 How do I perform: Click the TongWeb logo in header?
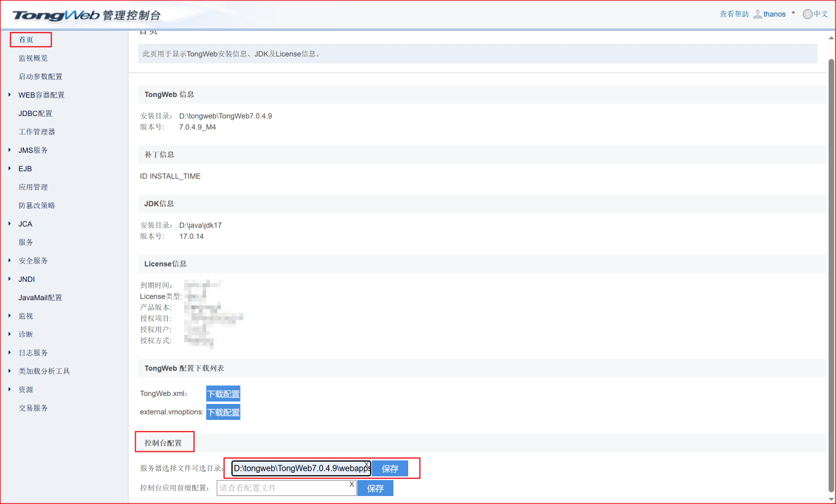tap(87, 15)
